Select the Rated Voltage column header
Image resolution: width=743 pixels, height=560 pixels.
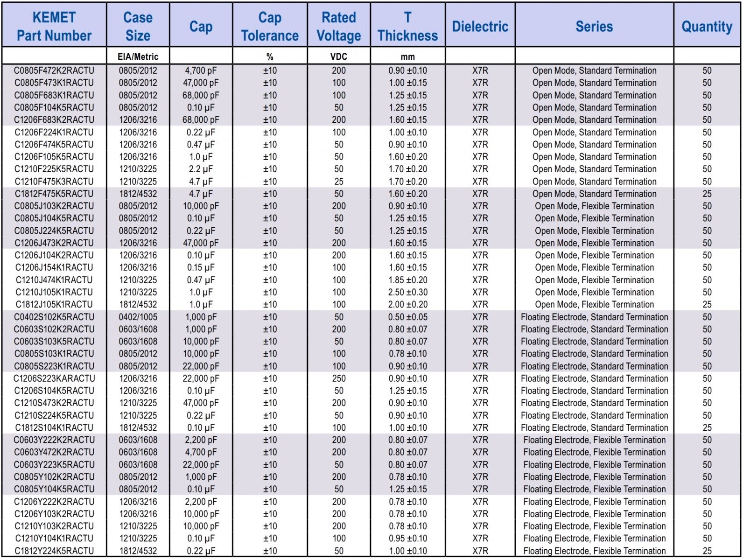(x=339, y=26)
